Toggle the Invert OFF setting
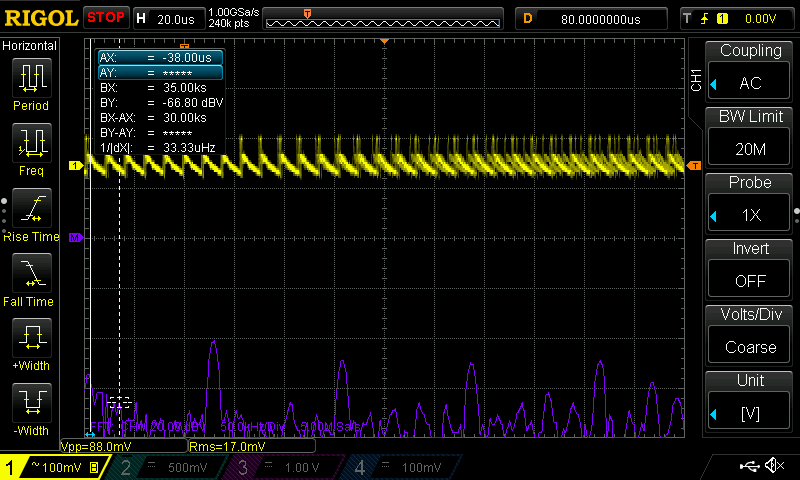 point(750,270)
